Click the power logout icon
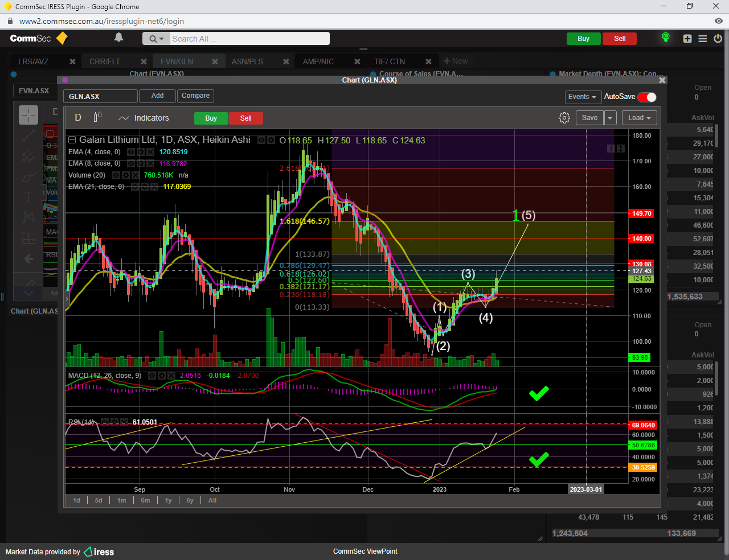 pyautogui.click(x=718, y=39)
